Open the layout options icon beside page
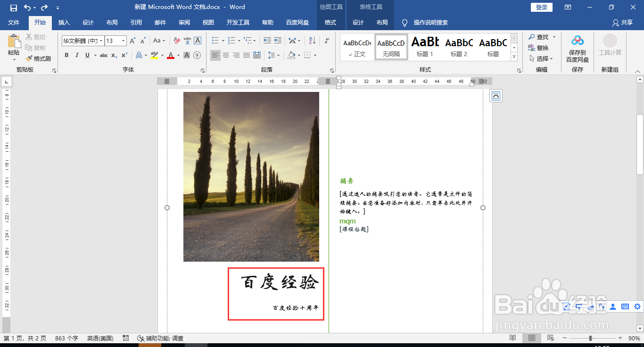644x347 pixels. click(x=496, y=96)
